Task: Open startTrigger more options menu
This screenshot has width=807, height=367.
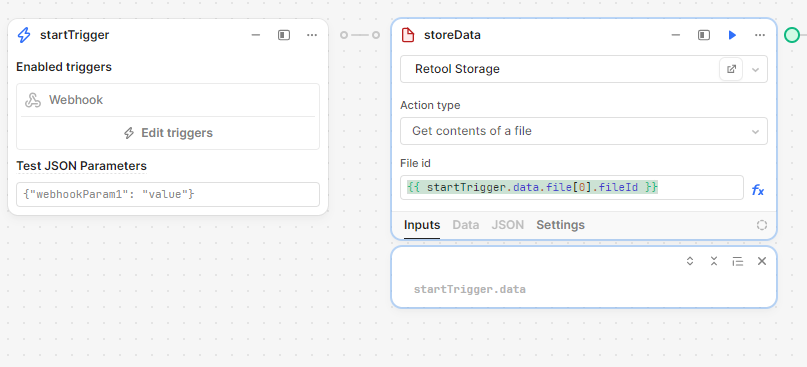Action: (x=312, y=35)
